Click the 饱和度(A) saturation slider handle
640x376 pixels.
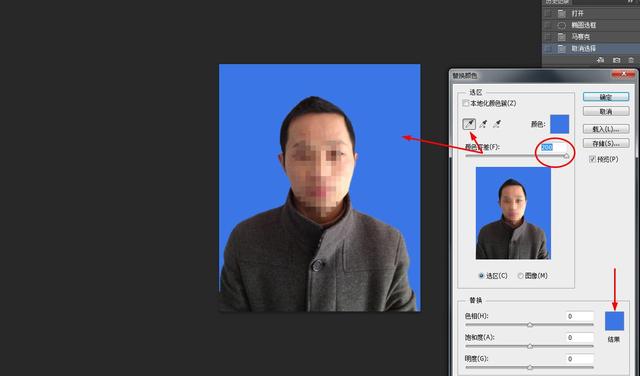click(x=530, y=346)
